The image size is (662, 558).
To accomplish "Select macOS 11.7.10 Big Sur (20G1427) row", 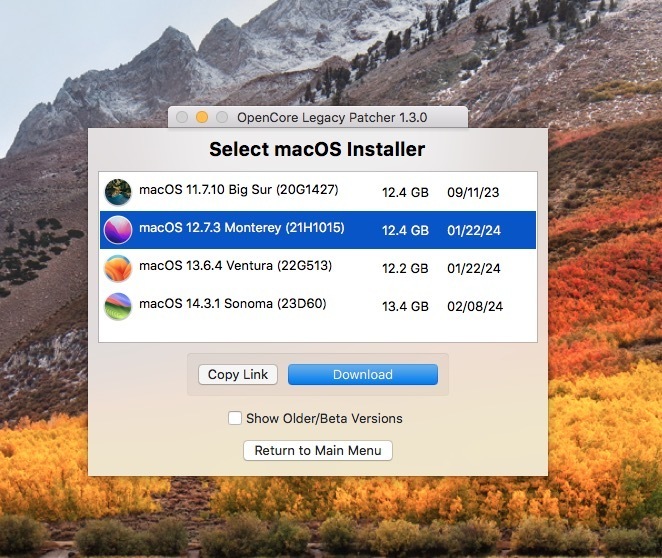I will click(318, 192).
